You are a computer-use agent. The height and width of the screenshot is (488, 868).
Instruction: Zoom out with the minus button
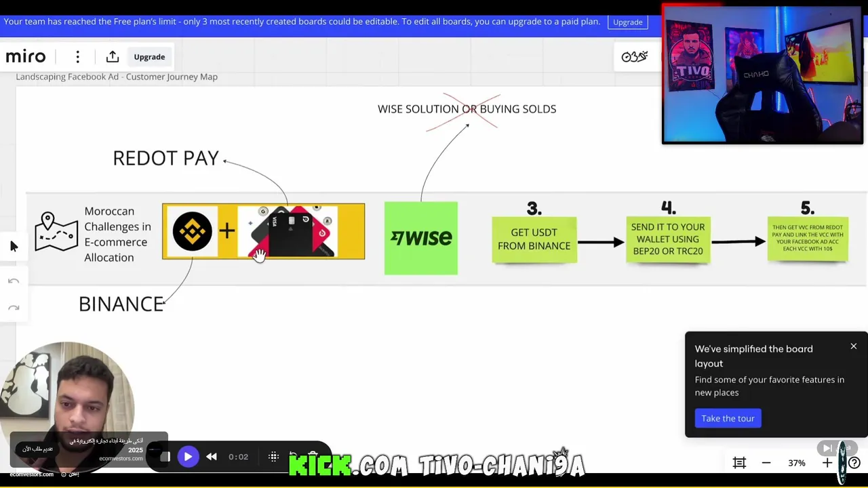(766, 463)
